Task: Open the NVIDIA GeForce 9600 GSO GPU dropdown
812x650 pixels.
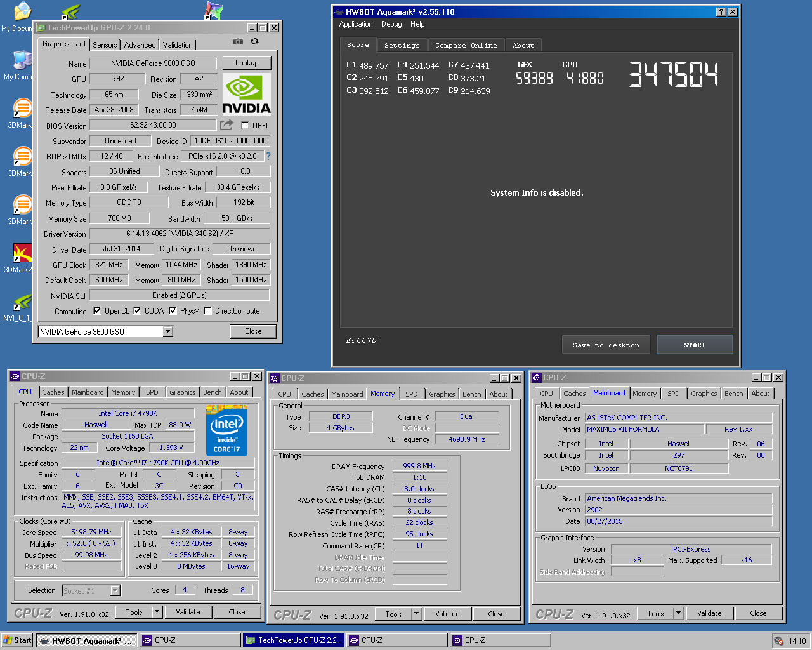Action: [x=168, y=331]
